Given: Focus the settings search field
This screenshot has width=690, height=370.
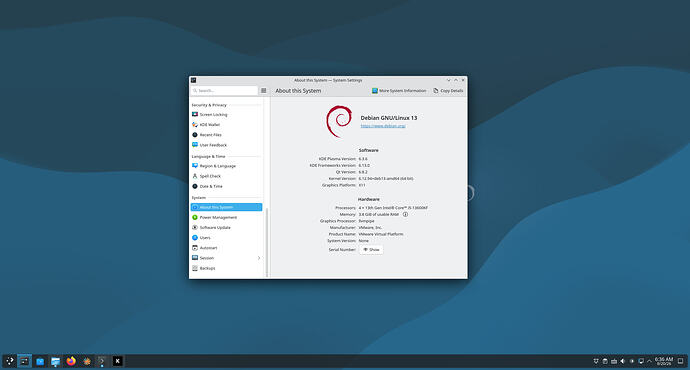Looking at the screenshot, I should click(x=224, y=91).
